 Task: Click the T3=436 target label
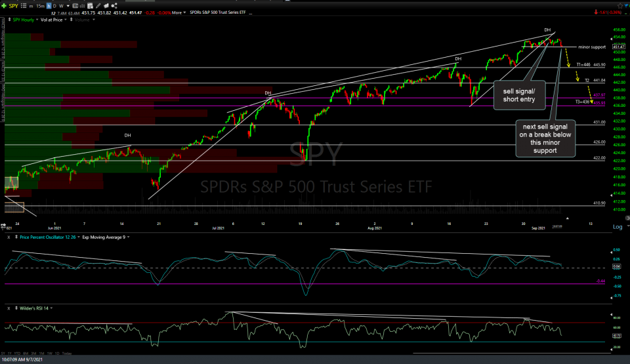582,102
